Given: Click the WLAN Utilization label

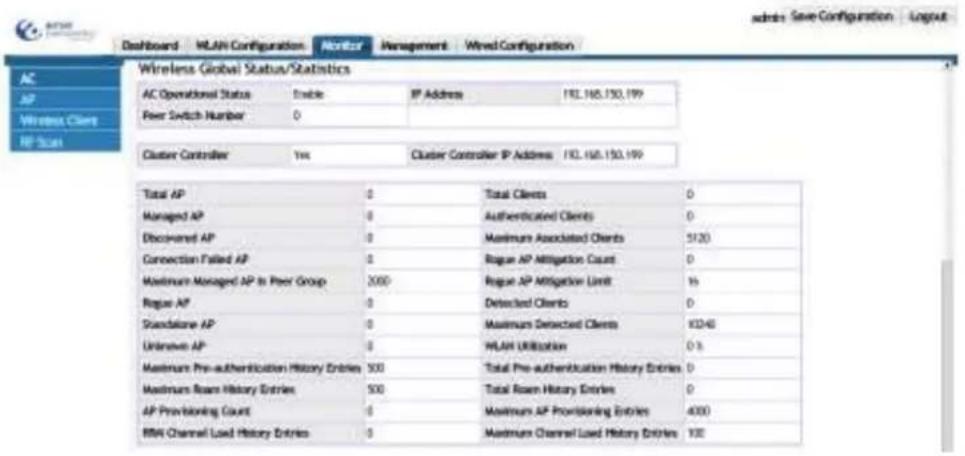Looking at the screenshot, I should pyautogui.click(x=525, y=346).
